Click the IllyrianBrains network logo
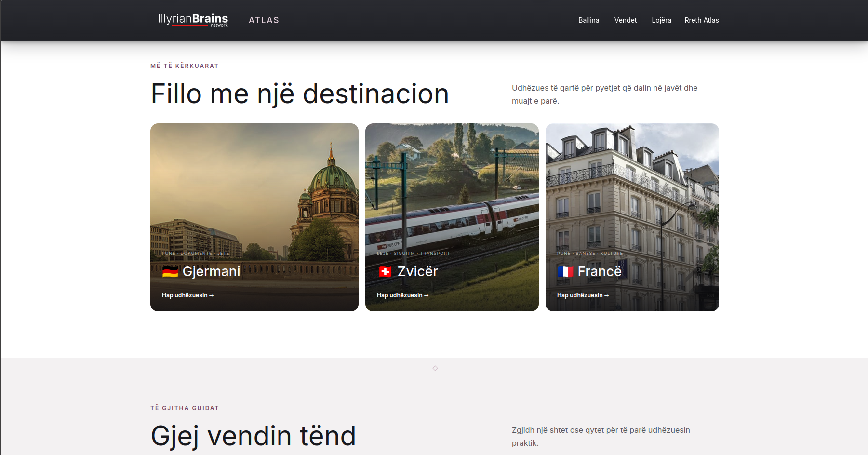868x455 pixels. click(193, 20)
